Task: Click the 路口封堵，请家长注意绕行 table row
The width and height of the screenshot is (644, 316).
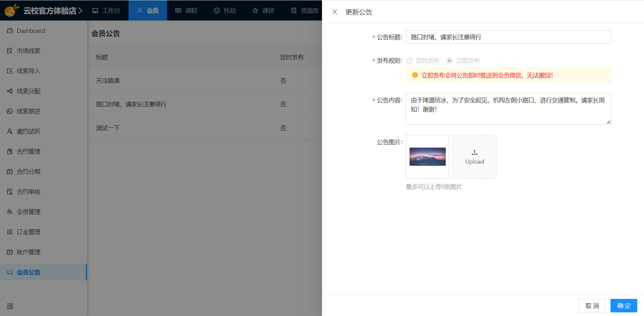Action: tap(205, 104)
